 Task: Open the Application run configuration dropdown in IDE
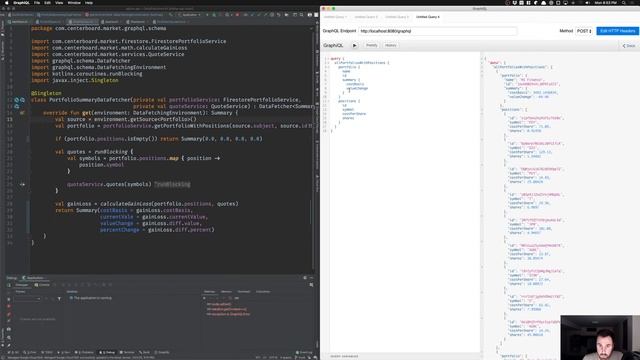click(x=190, y=15)
